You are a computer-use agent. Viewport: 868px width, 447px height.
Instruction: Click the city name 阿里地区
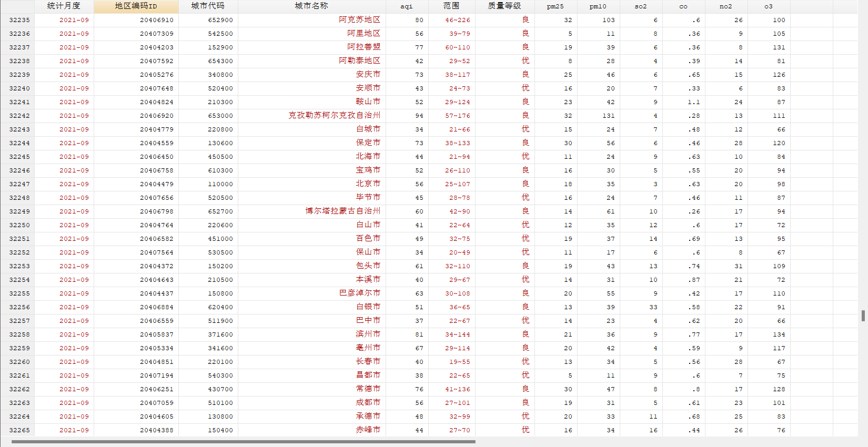tap(364, 34)
